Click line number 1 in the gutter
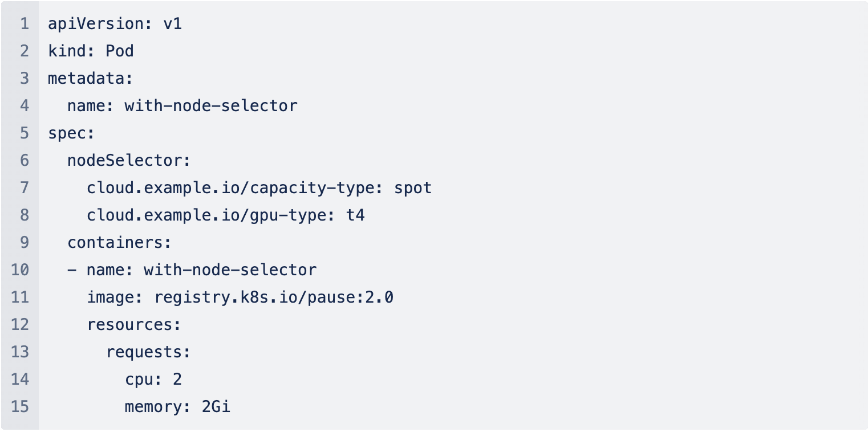 coord(24,24)
